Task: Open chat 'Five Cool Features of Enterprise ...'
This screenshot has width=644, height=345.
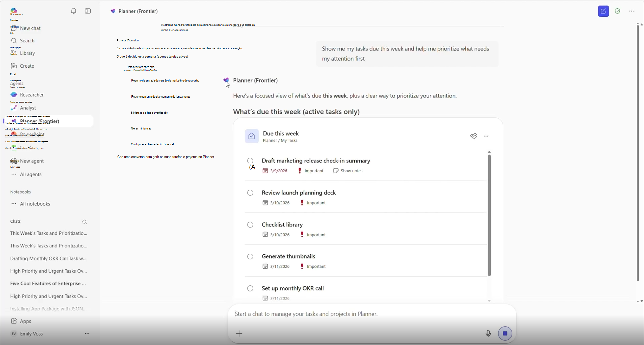Action: click(48, 283)
